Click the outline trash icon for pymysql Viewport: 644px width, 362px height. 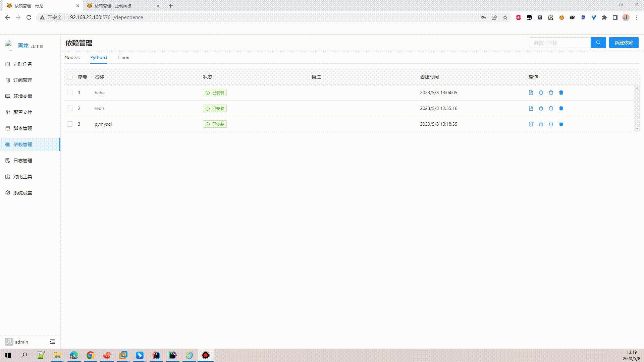coord(551,124)
